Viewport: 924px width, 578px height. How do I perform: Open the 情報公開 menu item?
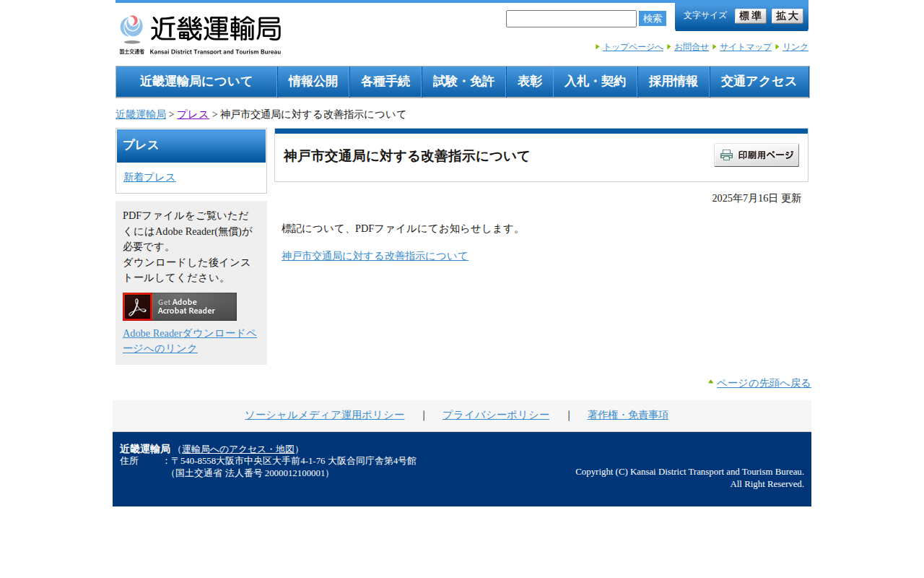pyautogui.click(x=313, y=82)
